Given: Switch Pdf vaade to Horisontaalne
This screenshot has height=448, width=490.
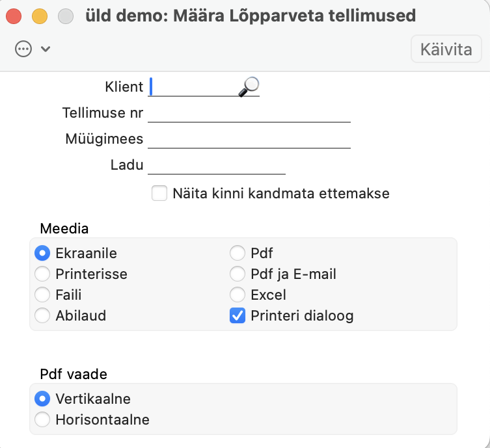Looking at the screenshot, I should click(x=42, y=419).
